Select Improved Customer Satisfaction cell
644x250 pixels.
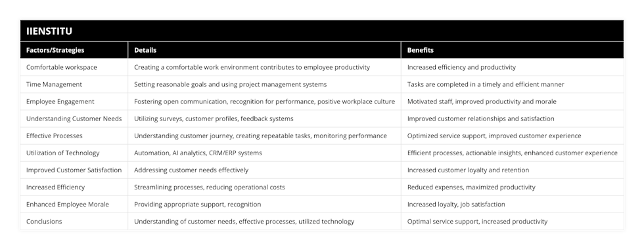coord(74,170)
